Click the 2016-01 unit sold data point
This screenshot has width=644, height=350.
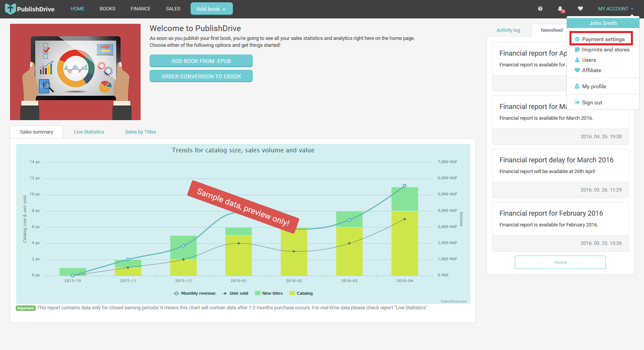(239, 243)
